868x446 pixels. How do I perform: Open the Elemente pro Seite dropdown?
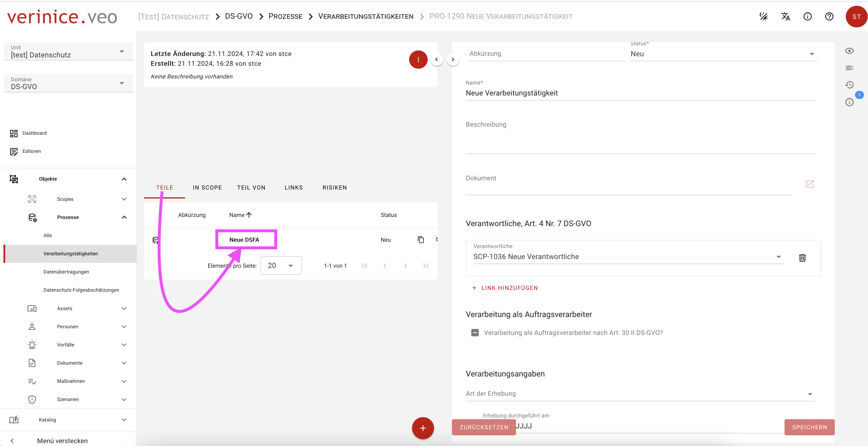(x=281, y=266)
